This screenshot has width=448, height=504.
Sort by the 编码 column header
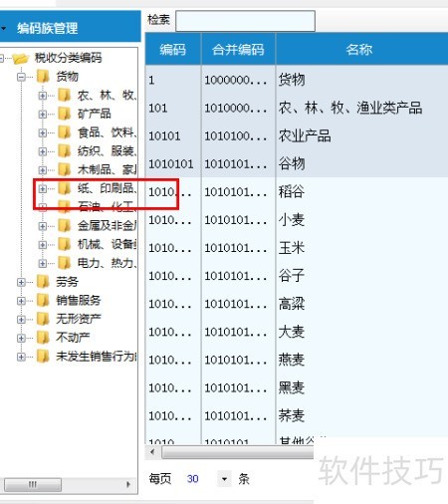[x=173, y=49]
